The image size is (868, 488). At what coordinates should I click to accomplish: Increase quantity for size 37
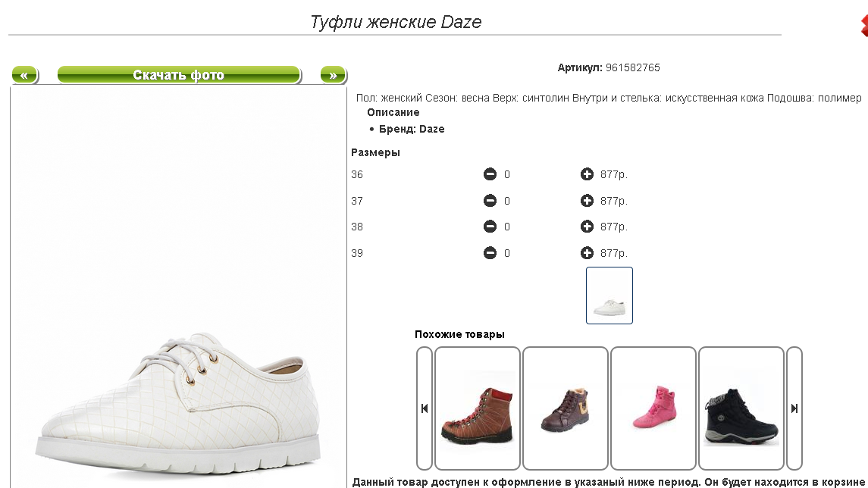click(x=587, y=201)
